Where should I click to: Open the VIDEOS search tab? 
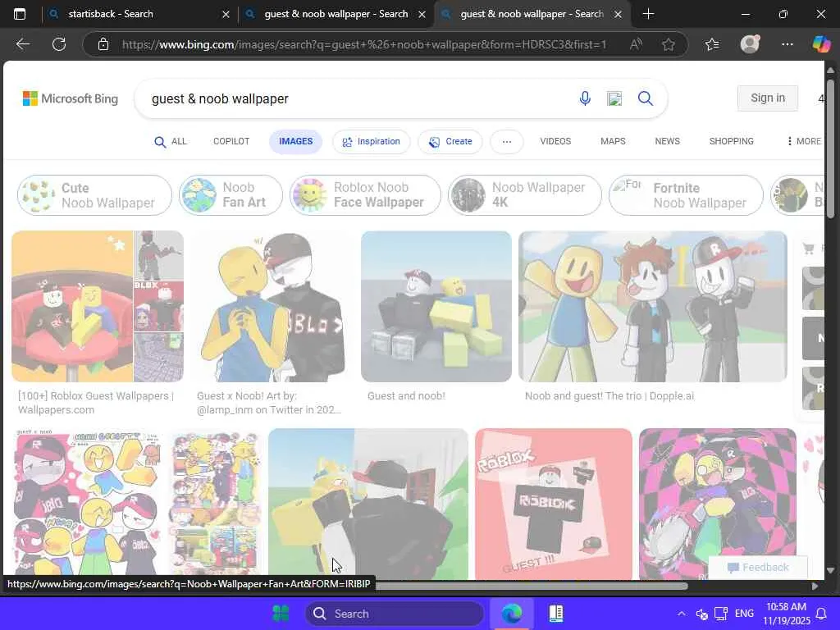[x=555, y=141]
